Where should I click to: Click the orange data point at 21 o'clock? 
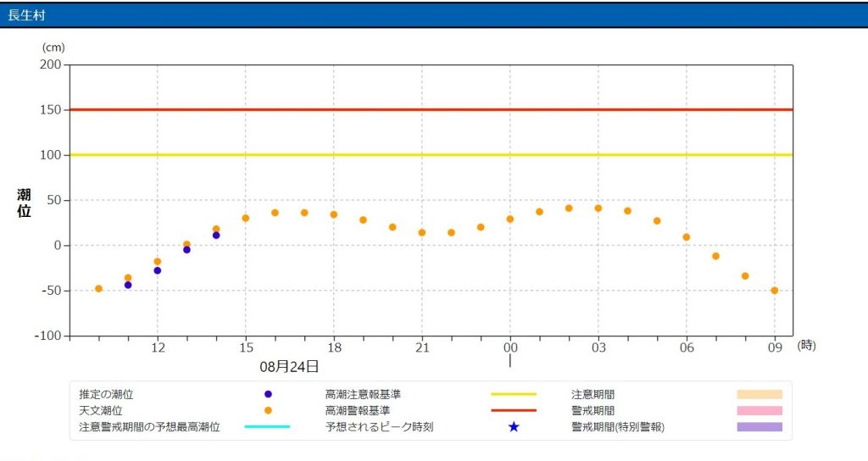(422, 233)
